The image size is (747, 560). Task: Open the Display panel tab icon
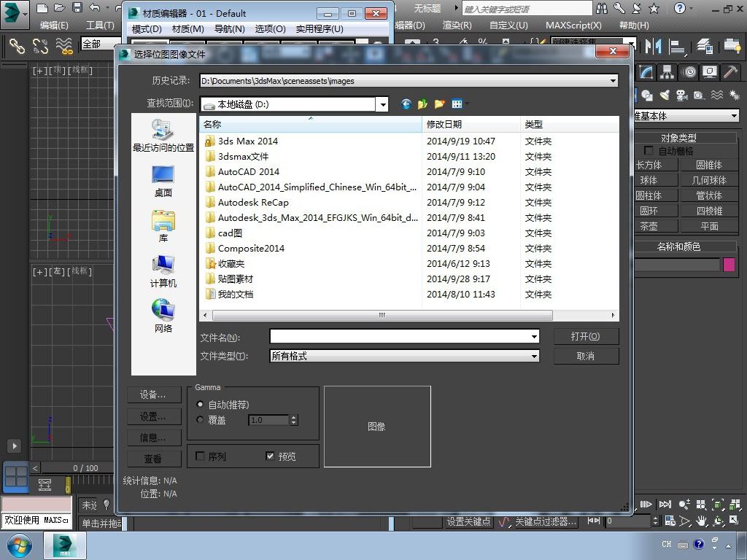[x=710, y=72]
